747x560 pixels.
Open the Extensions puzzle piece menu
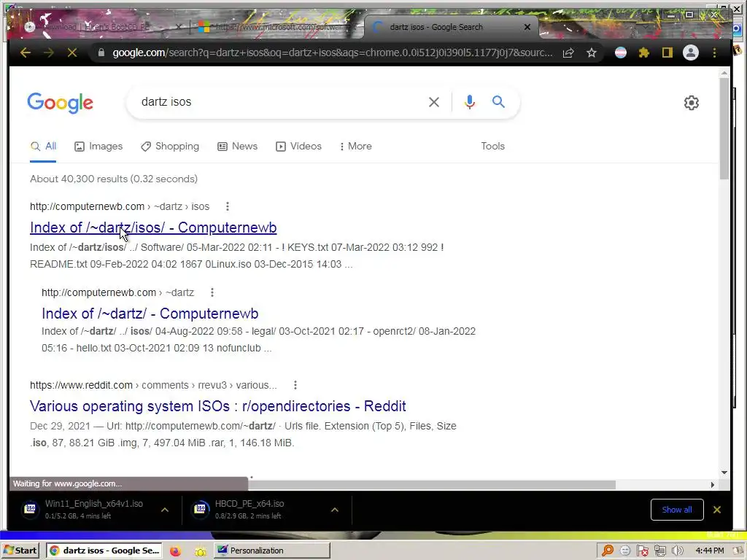[644, 52]
